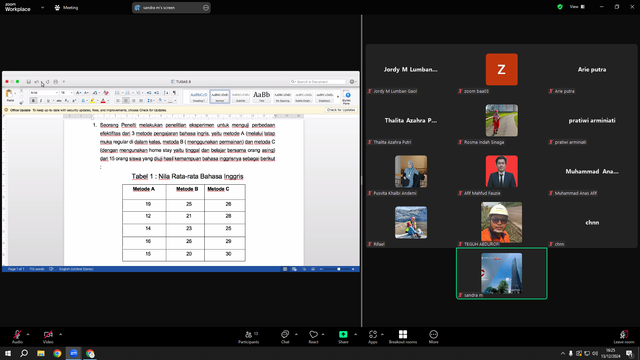The height and width of the screenshot is (360, 640).
Task: Toggle show paragraph marks in Word
Action: pyautogui.click(x=174, y=93)
